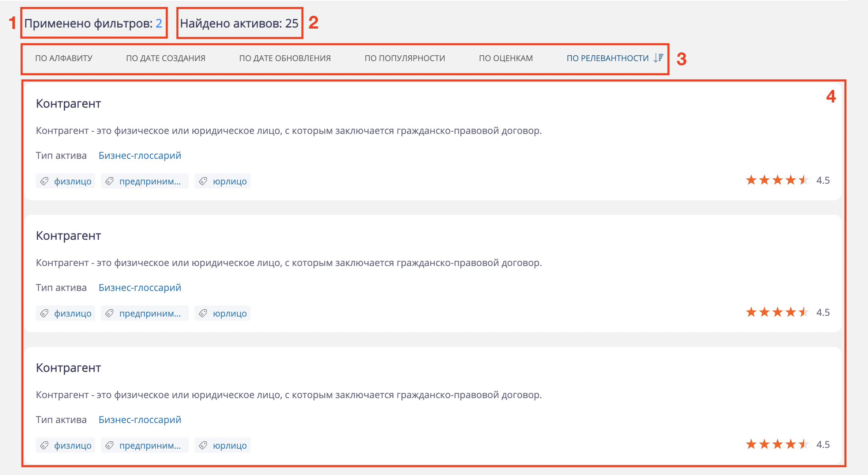Sort by ПО ДАТЕ ОБНОВЛЕНИЯ

[x=285, y=58]
